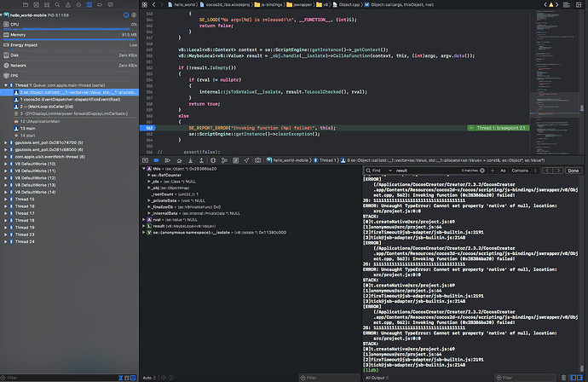This screenshot has height=382, width=588.
Task: Open the Breakpoint navigator icon
Action: (100, 5)
